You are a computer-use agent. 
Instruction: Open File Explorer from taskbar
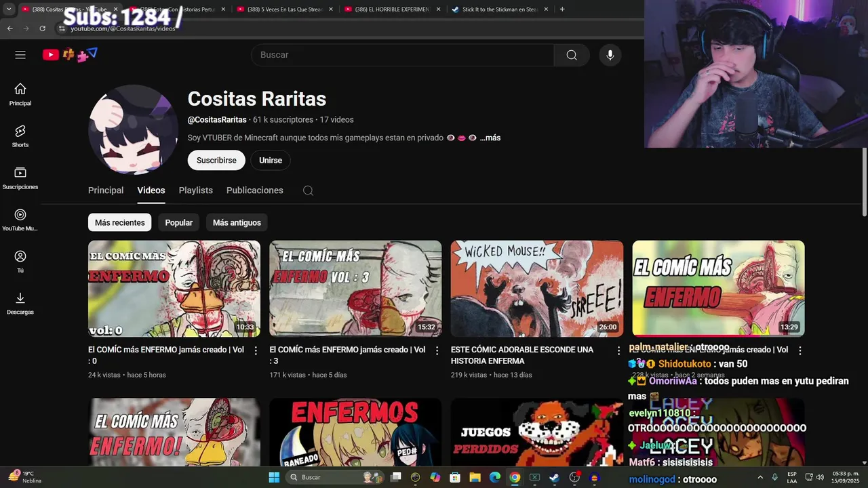[475, 477]
